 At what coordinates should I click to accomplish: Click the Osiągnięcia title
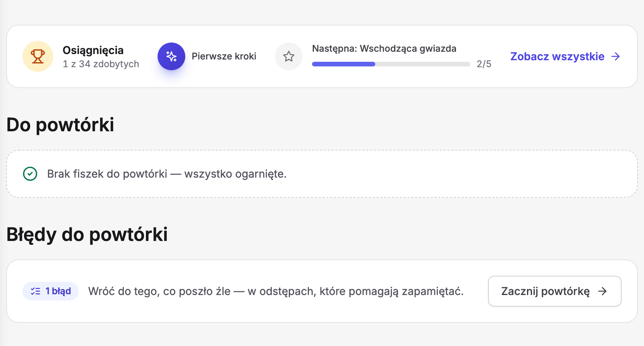(93, 51)
